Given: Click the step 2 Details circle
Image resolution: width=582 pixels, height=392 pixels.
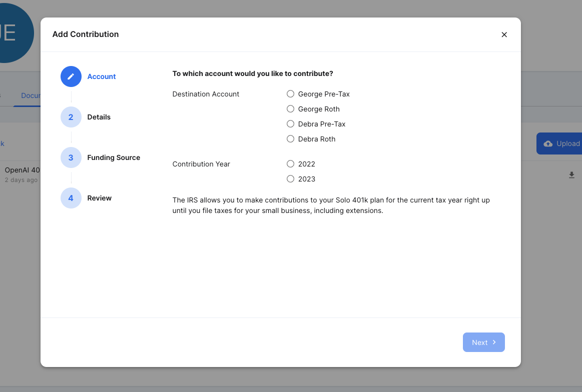Looking at the screenshot, I should point(71,117).
